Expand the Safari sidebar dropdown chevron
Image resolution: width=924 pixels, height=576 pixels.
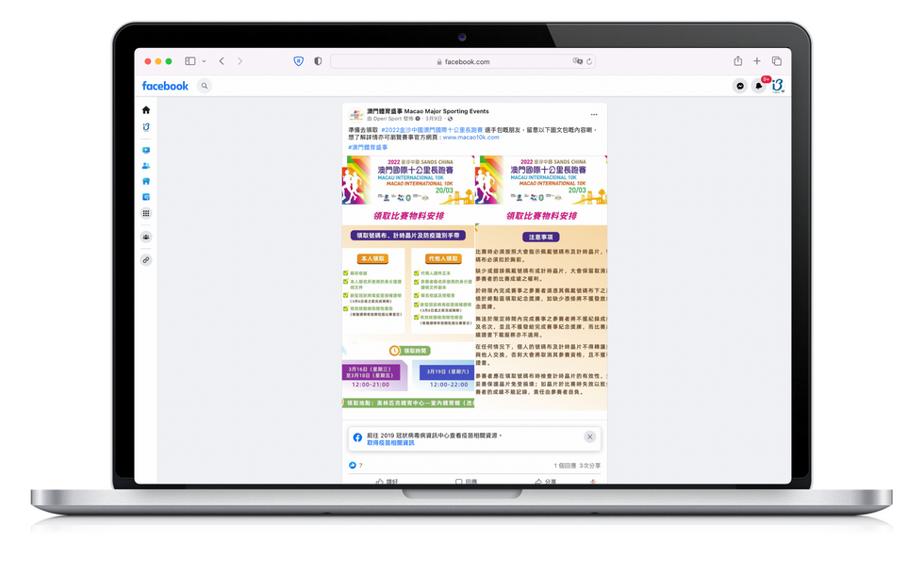point(204,61)
